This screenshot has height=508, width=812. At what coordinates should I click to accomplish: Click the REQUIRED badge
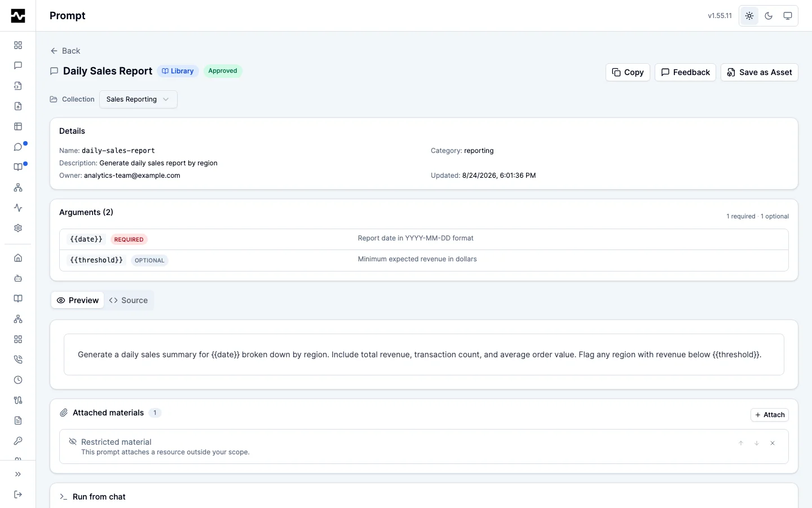(x=129, y=239)
